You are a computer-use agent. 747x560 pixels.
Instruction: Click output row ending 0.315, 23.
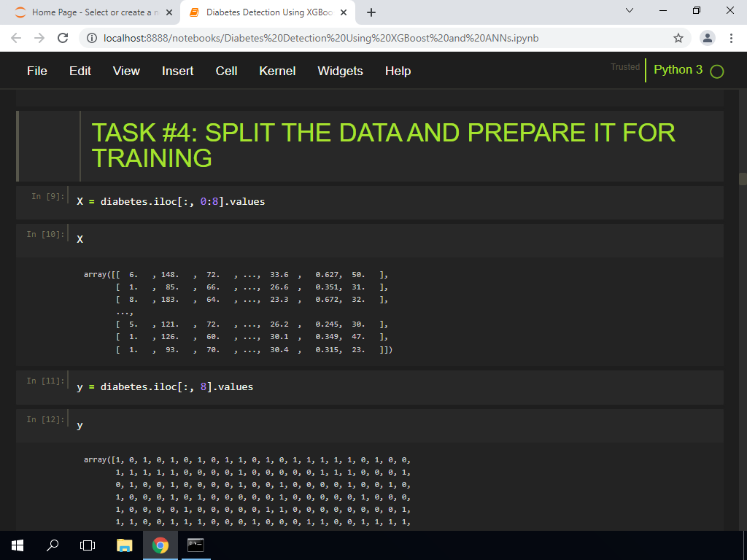point(254,349)
